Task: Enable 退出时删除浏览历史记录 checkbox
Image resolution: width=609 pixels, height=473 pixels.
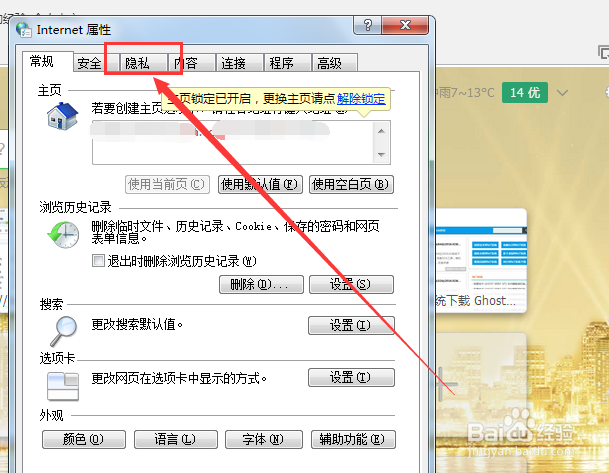Action: tap(98, 260)
